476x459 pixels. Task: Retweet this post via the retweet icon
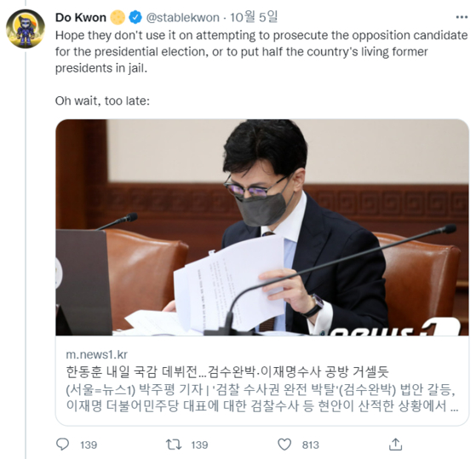tap(174, 445)
